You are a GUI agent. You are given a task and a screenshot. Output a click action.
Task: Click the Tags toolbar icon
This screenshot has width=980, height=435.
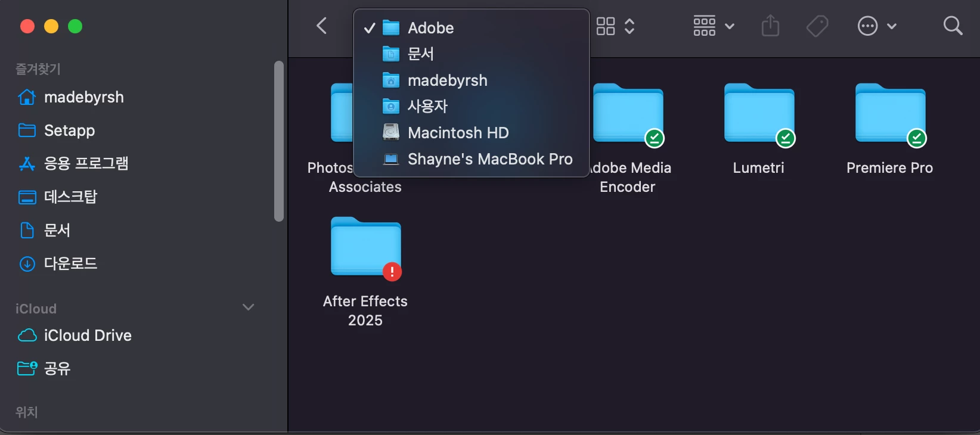(817, 26)
